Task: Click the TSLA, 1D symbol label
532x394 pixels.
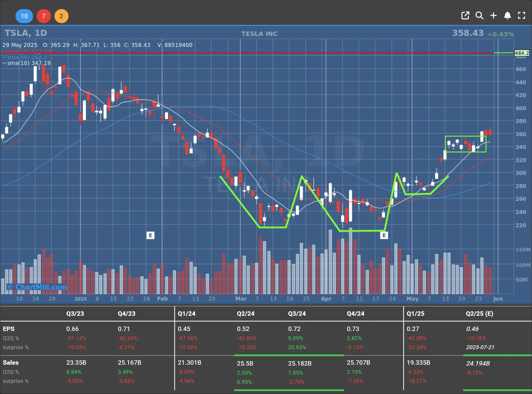Action: [26, 33]
